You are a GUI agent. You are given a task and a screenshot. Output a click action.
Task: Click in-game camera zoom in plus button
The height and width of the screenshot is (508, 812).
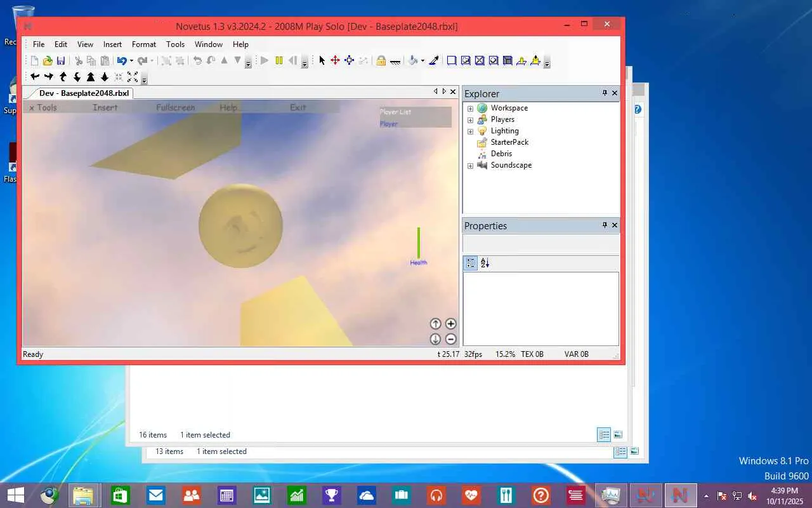[x=450, y=324]
